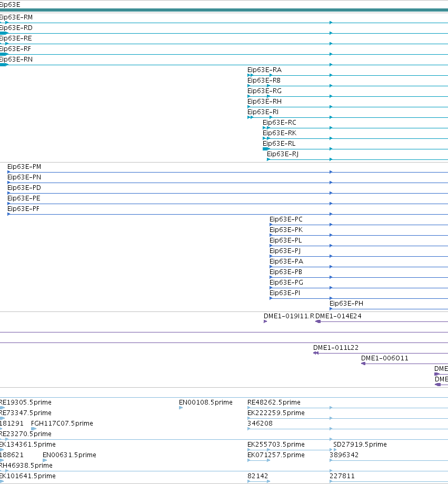Screen dimensions: 448x484
Task: Click protein label Eip63E-PJ
Action: pyautogui.click(x=285, y=250)
